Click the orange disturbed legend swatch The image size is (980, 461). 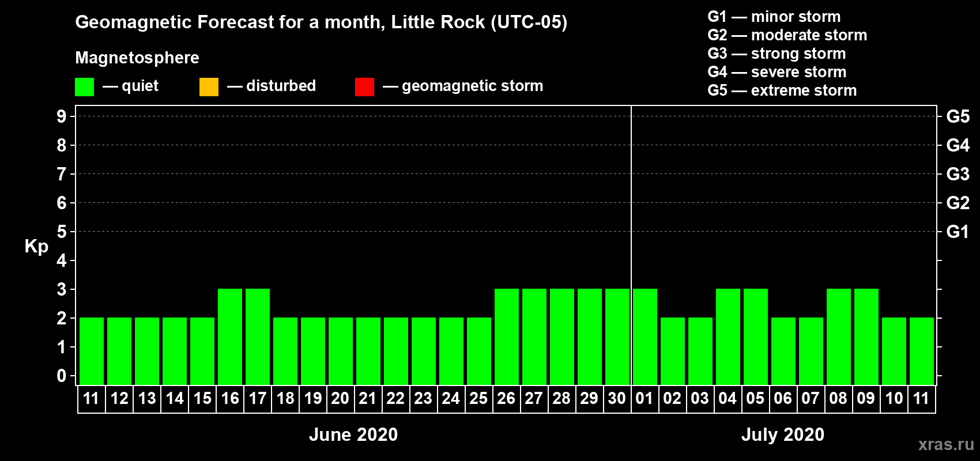209,87
